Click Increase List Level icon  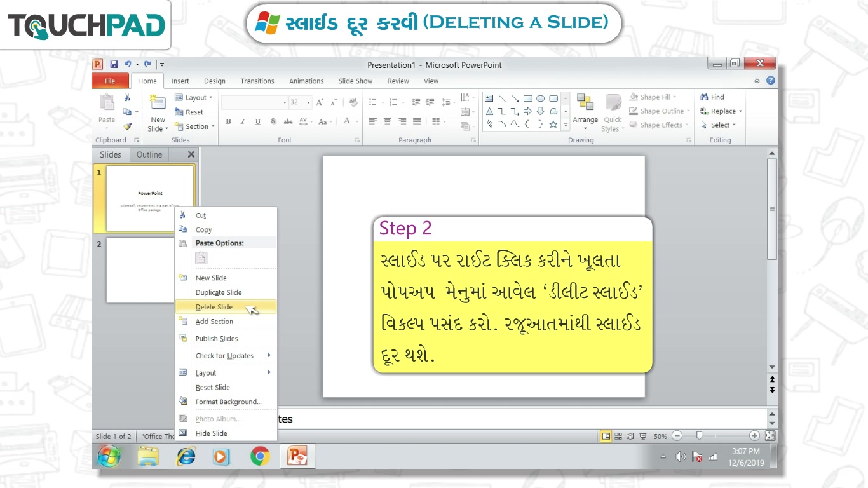(x=430, y=102)
